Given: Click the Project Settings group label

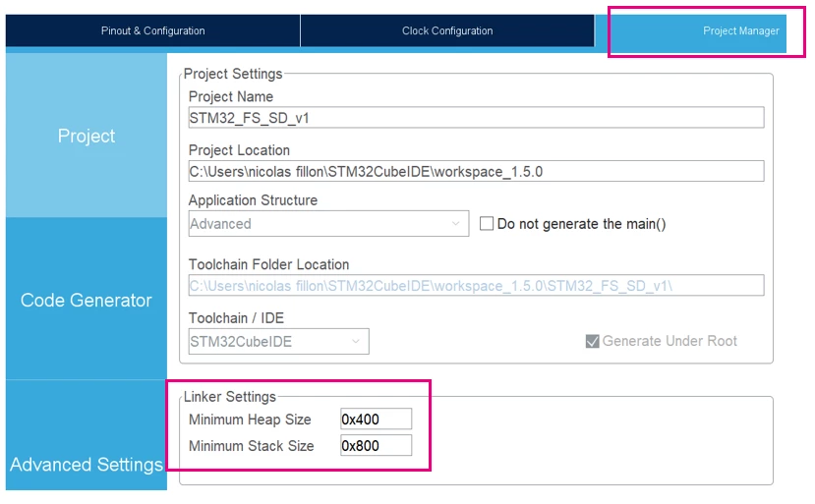Looking at the screenshot, I should [233, 74].
